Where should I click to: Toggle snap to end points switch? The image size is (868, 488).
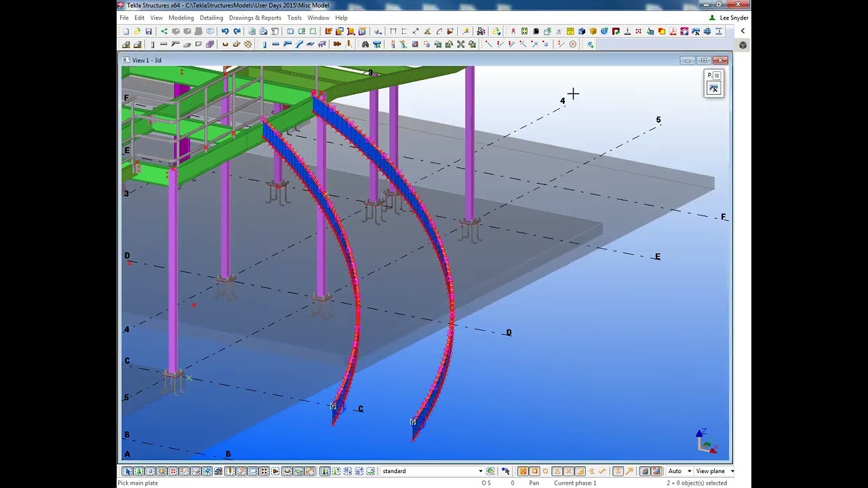click(534, 471)
